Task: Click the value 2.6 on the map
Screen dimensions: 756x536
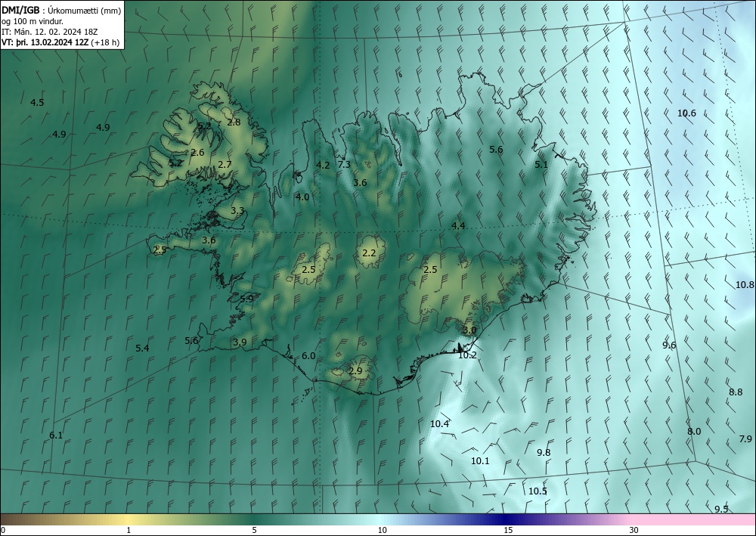Action: pos(197,152)
